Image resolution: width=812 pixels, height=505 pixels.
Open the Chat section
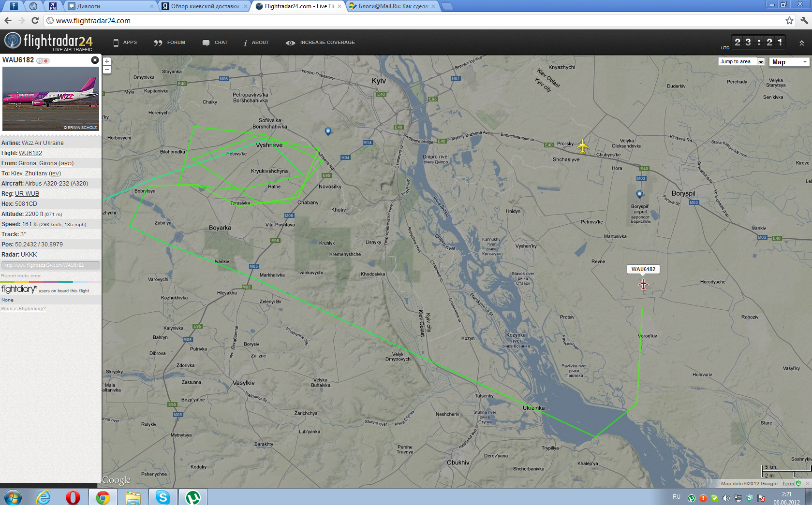(x=215, y=43)
